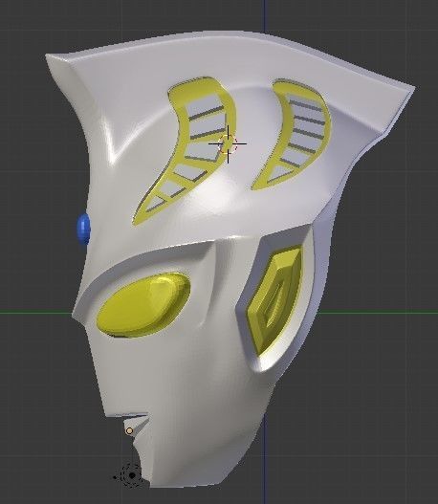Select the yellow diamond-shaped ear piece
Image resolution: width=438 pixels, height=504 pixels.
(274, 300)
